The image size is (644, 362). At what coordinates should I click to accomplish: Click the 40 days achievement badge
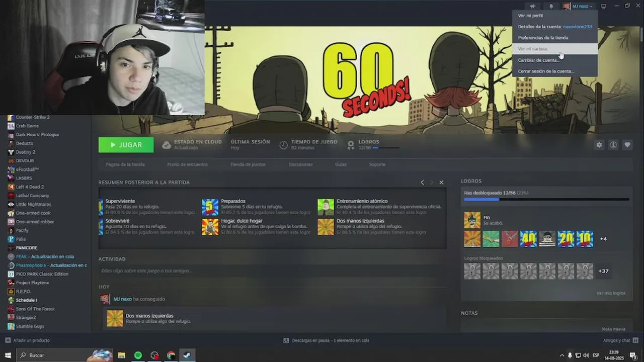tap(528, 239)
